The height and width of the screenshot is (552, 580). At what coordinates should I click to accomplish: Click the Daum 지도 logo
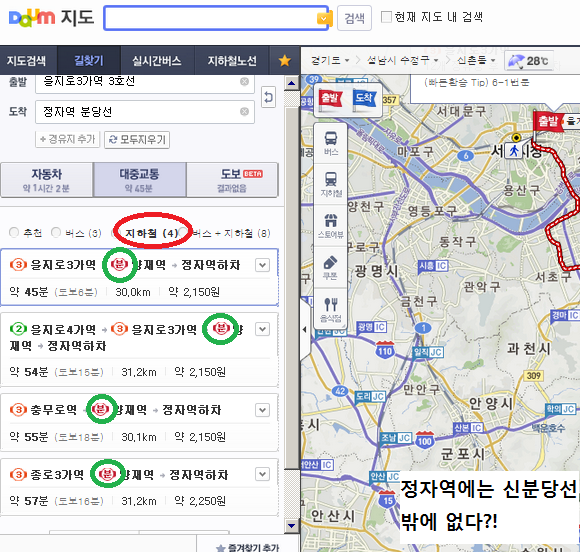tap(51, 18)
